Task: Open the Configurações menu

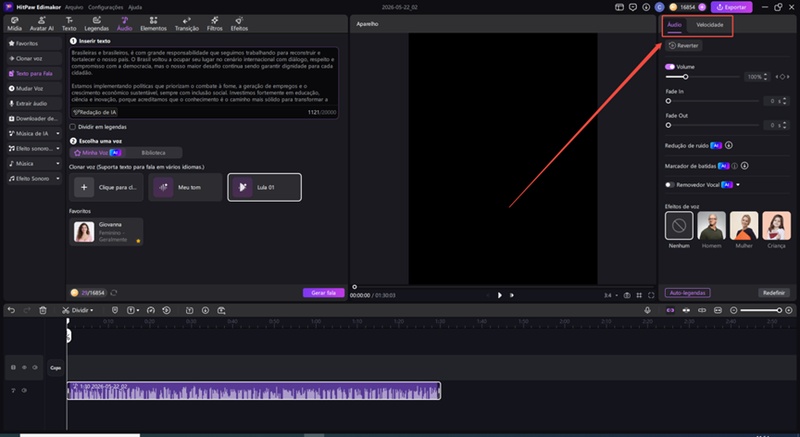Action: pos(105,7)
